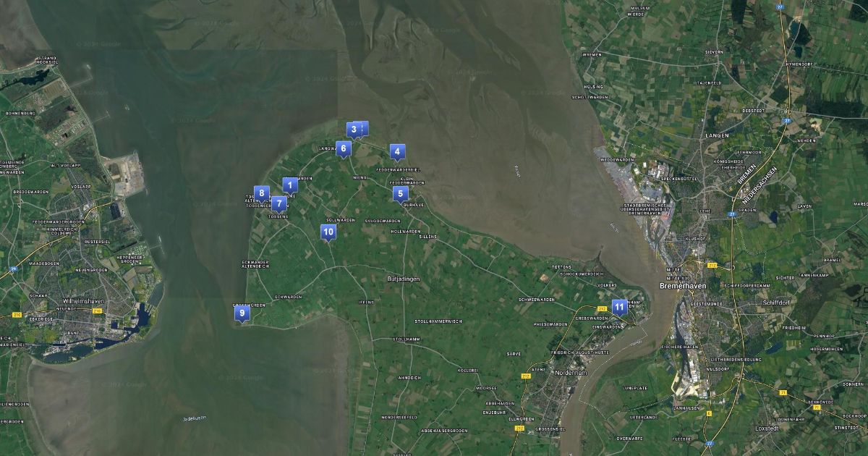
Task: Select map marker number 9
Action: 242,313
